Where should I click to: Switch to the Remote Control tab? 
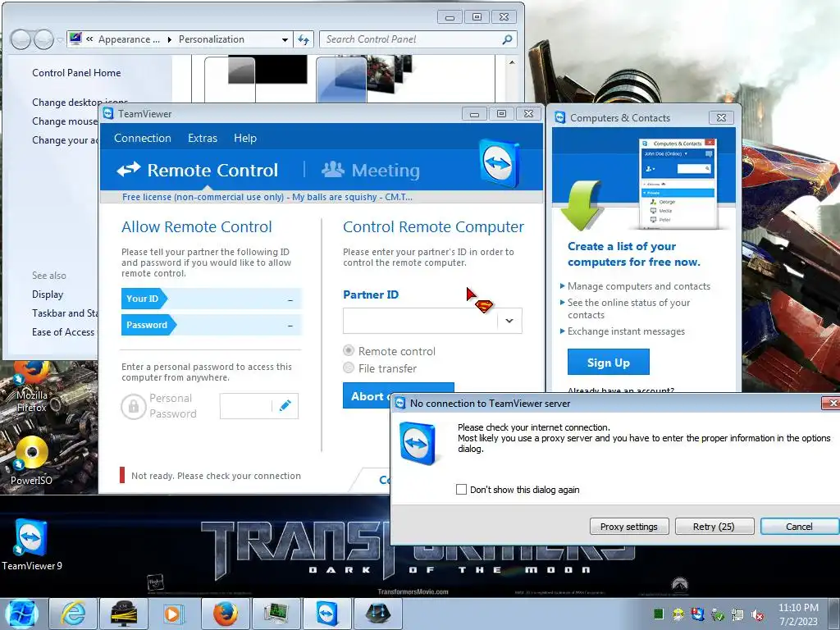(x=199, y=170)
